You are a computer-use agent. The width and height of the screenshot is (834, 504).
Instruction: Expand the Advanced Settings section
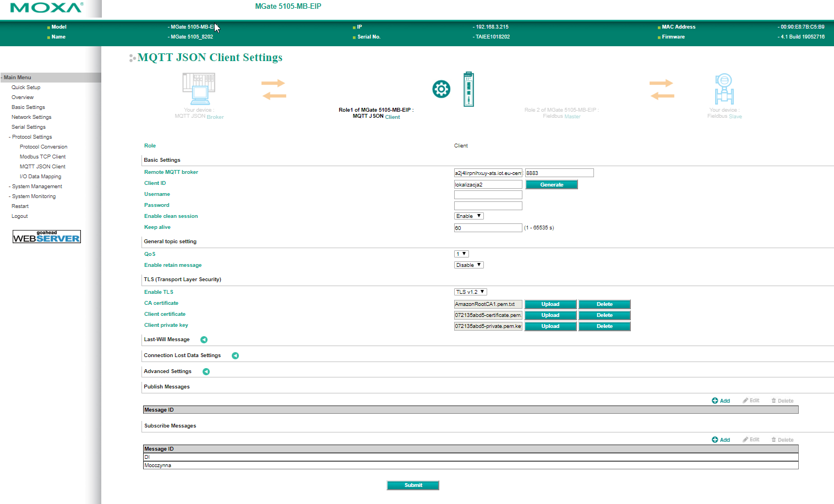[x=206, y=371]
